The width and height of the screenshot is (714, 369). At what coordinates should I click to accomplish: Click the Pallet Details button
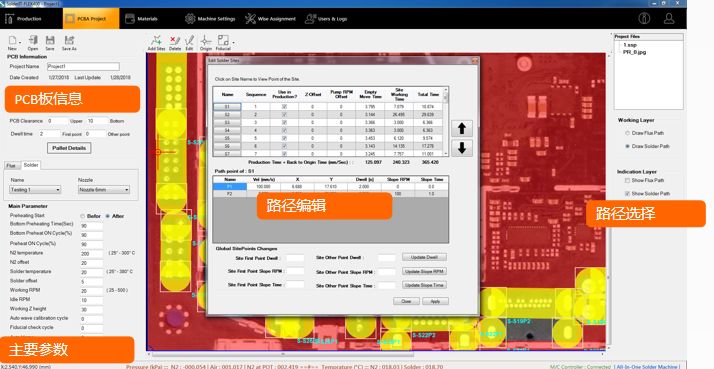click(x=69, y=148)
